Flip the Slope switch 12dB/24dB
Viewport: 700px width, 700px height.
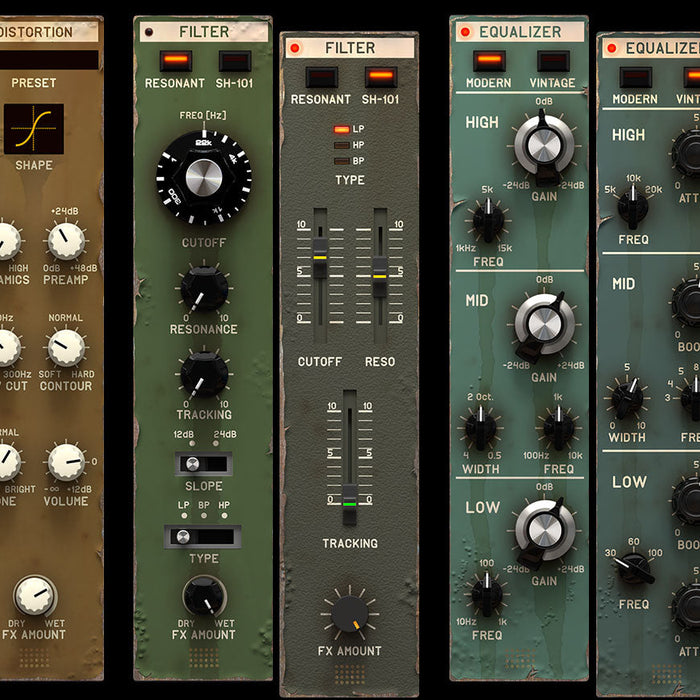204,463
